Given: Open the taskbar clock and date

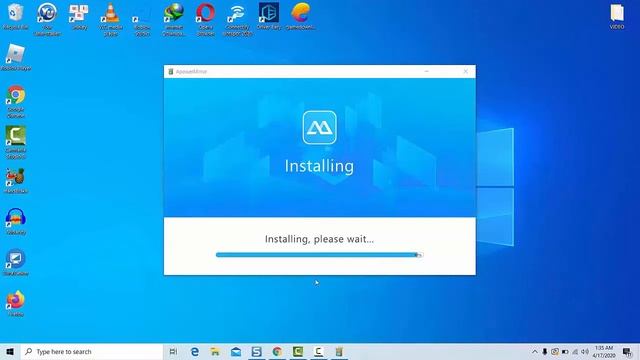Looking at the screenshot, I should click(604, 351).
